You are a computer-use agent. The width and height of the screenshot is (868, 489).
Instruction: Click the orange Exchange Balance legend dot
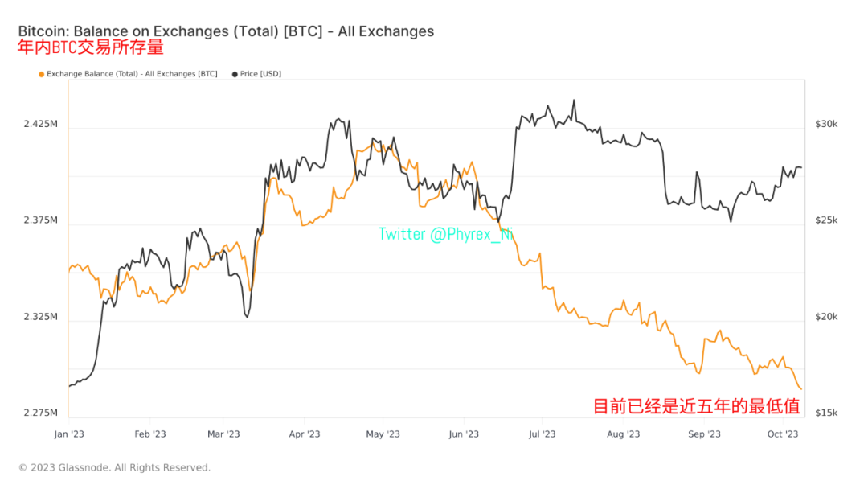(x=41, y=74)
